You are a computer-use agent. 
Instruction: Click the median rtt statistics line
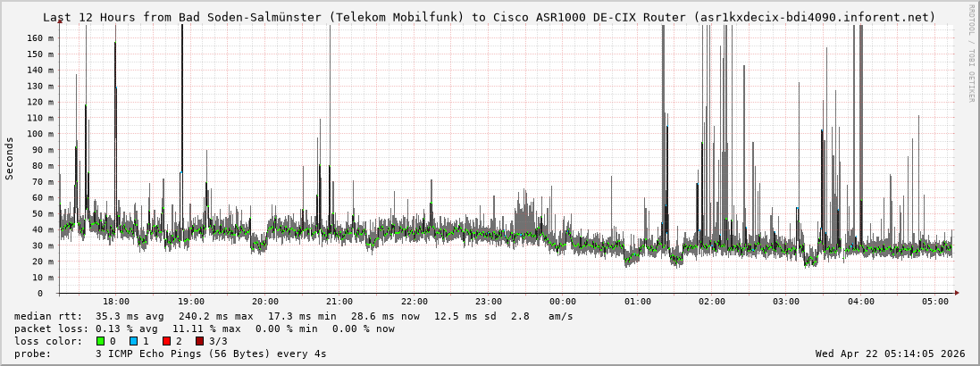pos(293,316)
